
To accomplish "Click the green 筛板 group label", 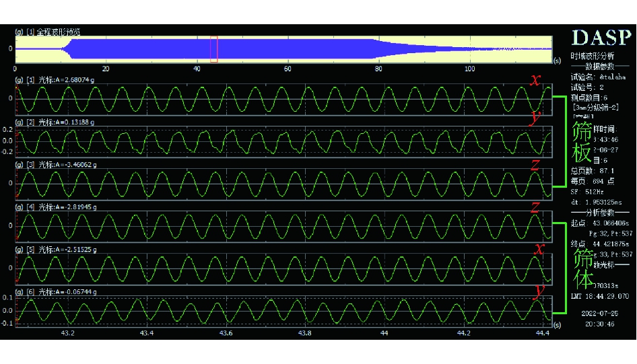I will click(583, 142).
